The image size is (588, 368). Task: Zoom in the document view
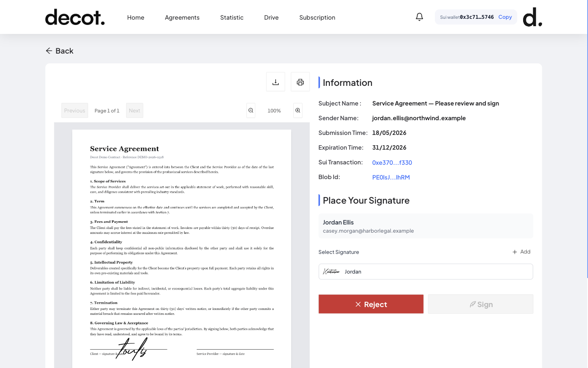(x=298, y=110)
